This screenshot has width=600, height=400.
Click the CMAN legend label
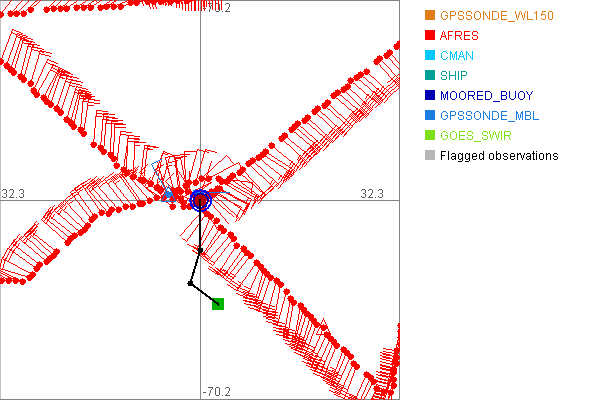point(457,56)
